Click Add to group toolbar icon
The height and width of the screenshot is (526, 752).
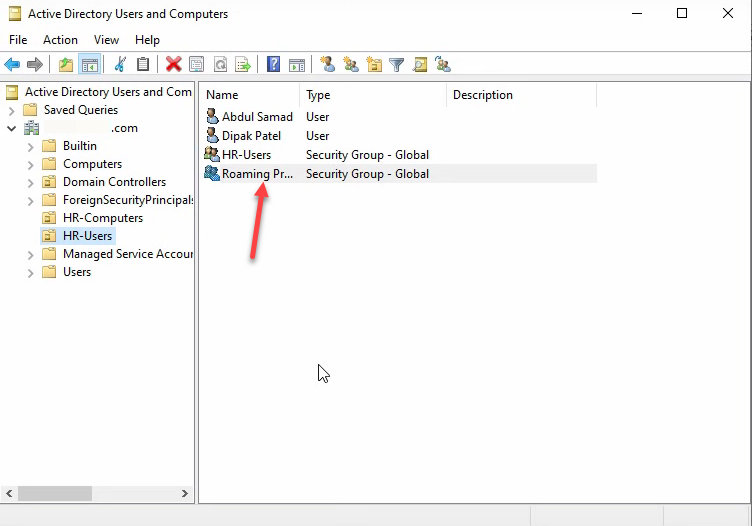point(443,64)
